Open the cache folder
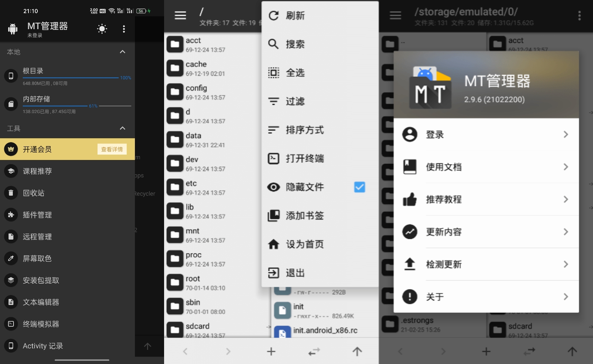This screenshot has width=593, height=364. pos(213,68)
